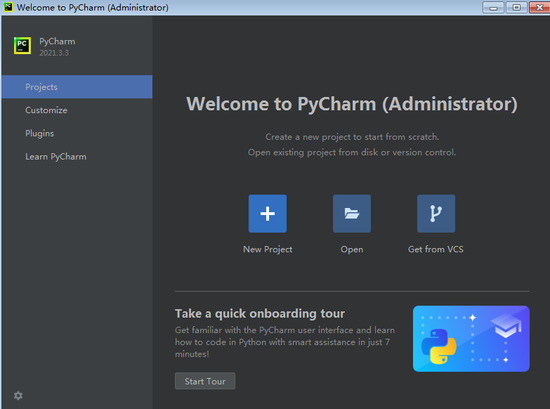The image size is (550, 409).
Task: Click the Open folder icon
Action: [x=352, y=214]
